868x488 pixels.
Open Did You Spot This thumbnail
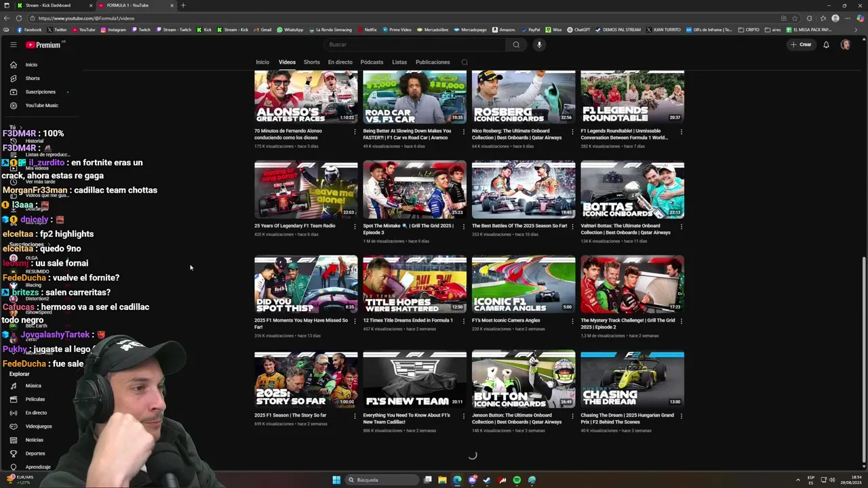306,285
